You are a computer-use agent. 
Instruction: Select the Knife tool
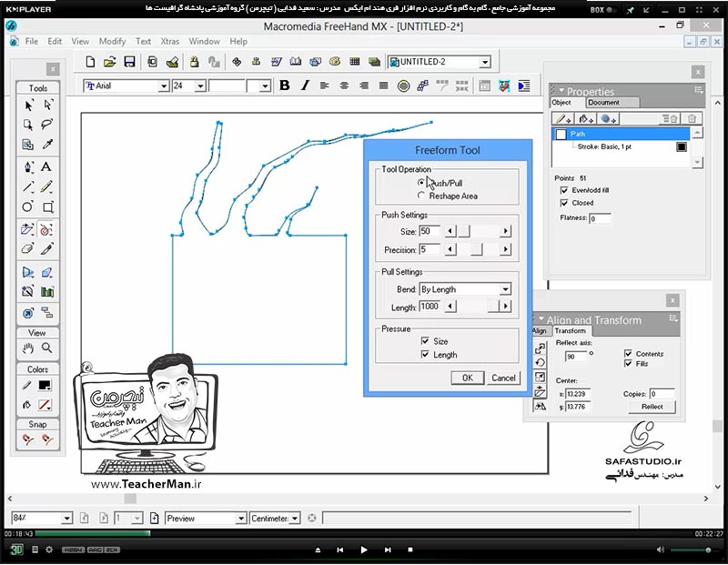[x=47, y=249]
